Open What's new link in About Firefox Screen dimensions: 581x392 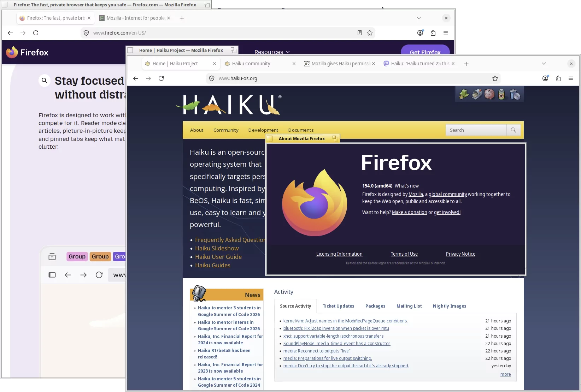point(406,186)
